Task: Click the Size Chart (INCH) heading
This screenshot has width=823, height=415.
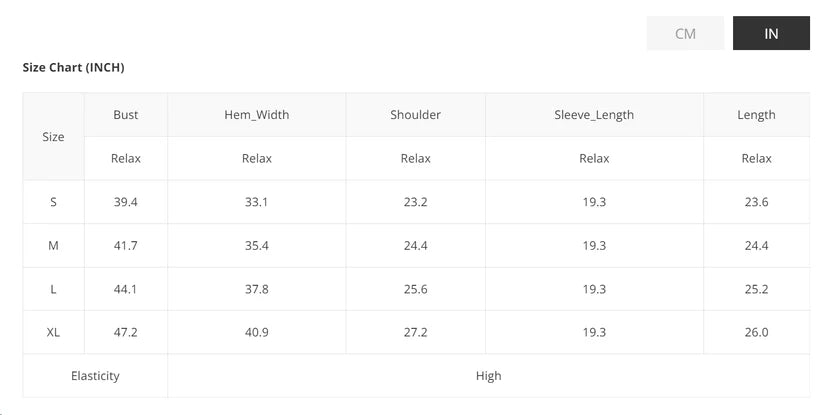Action: click(x=73, y=67)
